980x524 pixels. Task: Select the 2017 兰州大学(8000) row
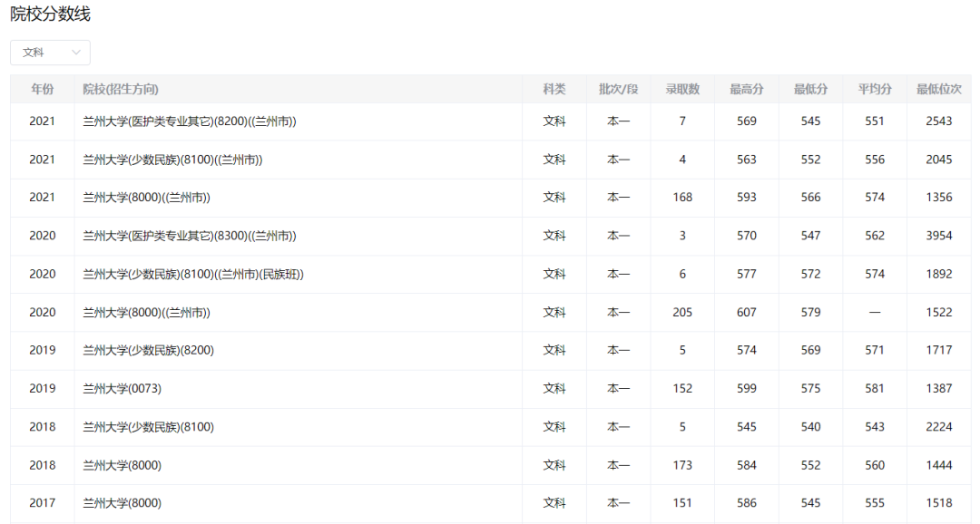[122, 503]
